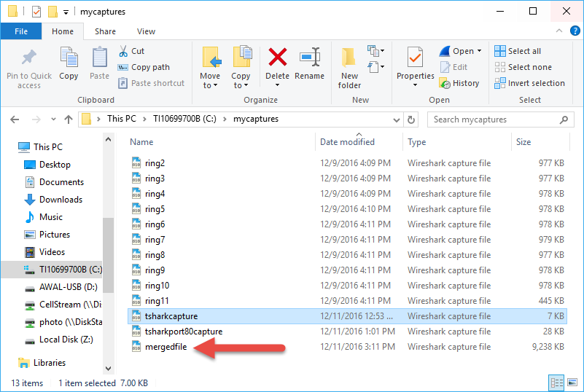This screenshot has height=392, width=584.
Task: Click Select all
Action: tap(518, 51)
